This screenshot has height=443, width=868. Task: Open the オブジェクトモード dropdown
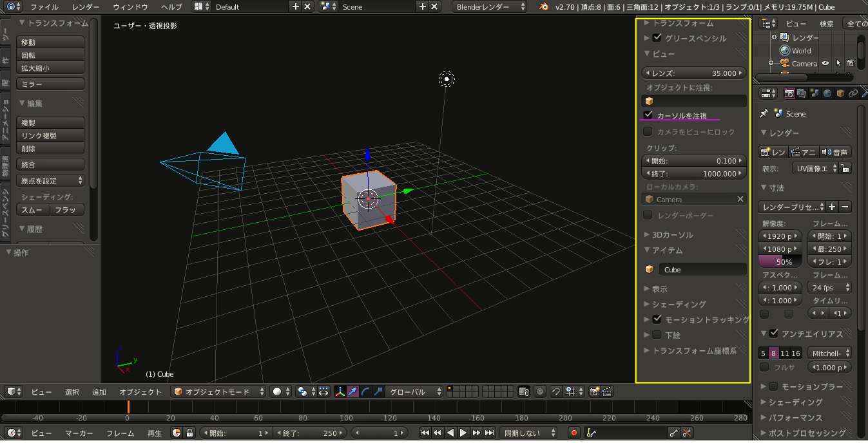[x=219, y=391]
